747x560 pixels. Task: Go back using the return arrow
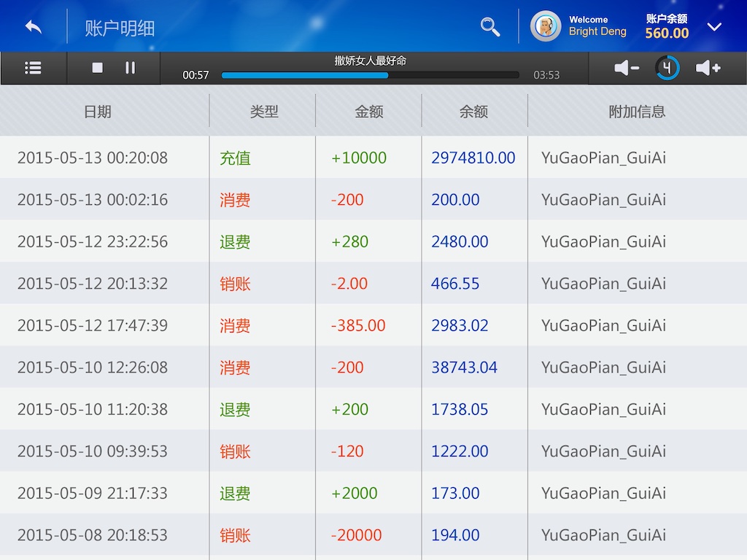pyautogui.click(x=34, y=27)
